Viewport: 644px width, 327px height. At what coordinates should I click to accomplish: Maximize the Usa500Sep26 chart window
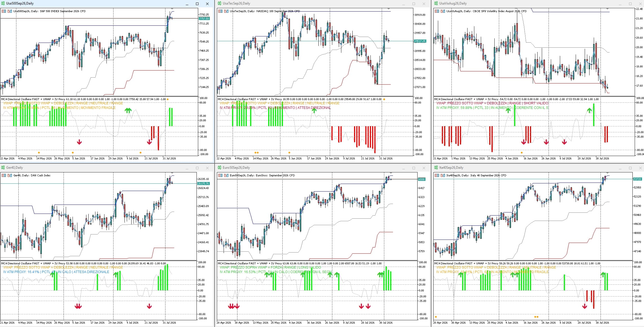[x=197, y=4]
